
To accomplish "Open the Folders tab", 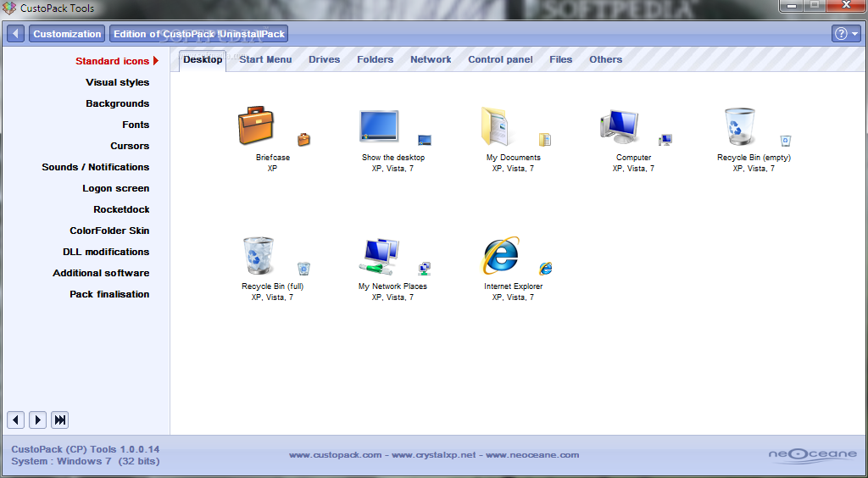I will coord(376,59).
